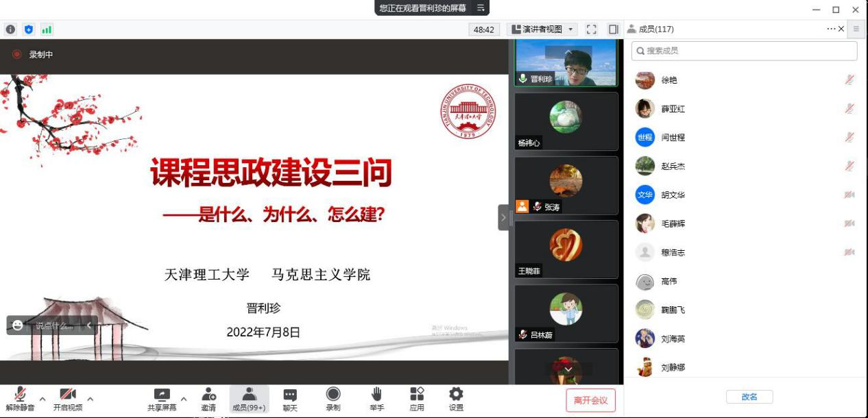Enter full screen mode icon
868x418 pixels.
pyautogui.click(x=592, y=29)
